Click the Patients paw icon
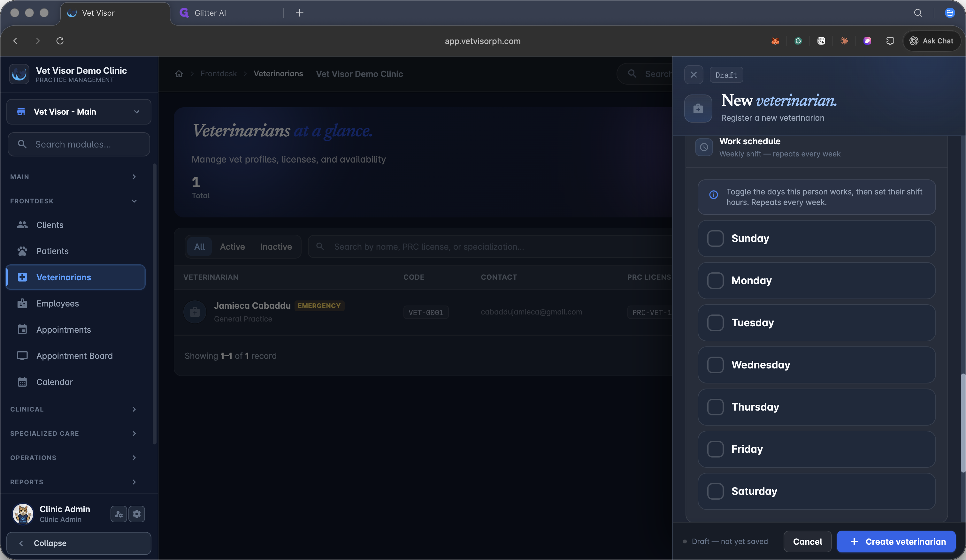The height and width of the screenshot is (560, 966). pyautogui.click(x=22, y=251)
